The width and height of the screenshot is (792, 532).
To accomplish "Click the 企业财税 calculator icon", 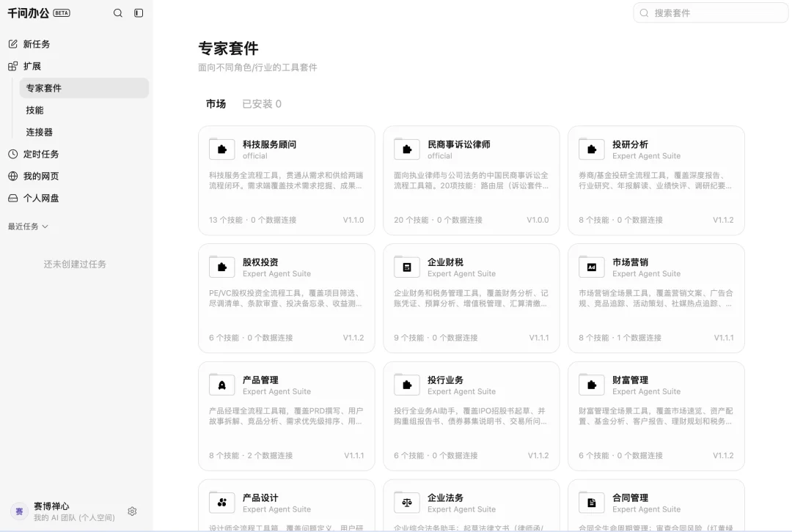I will (406, 267).
